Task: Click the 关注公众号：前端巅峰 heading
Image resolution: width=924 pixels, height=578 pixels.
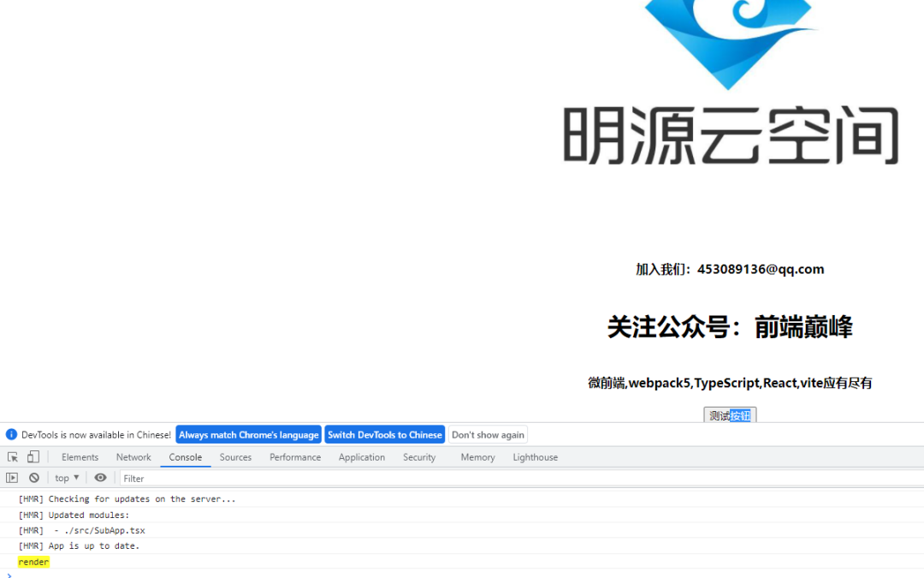Action: 730,327
